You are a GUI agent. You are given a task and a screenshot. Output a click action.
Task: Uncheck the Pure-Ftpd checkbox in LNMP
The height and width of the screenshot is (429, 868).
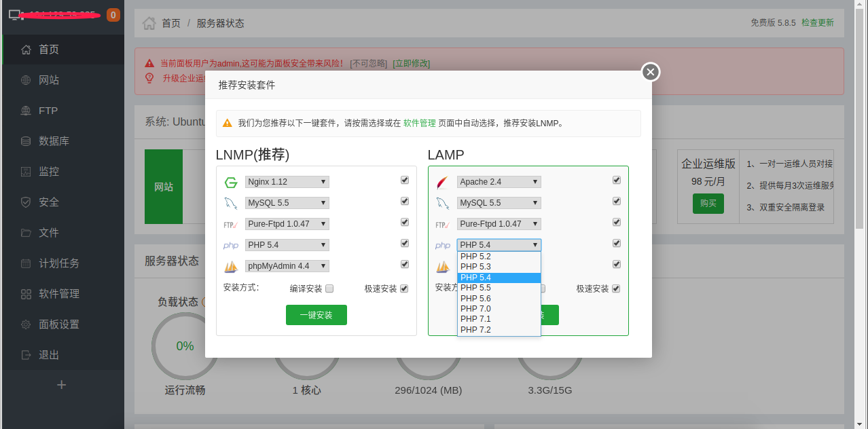(405, 223)
